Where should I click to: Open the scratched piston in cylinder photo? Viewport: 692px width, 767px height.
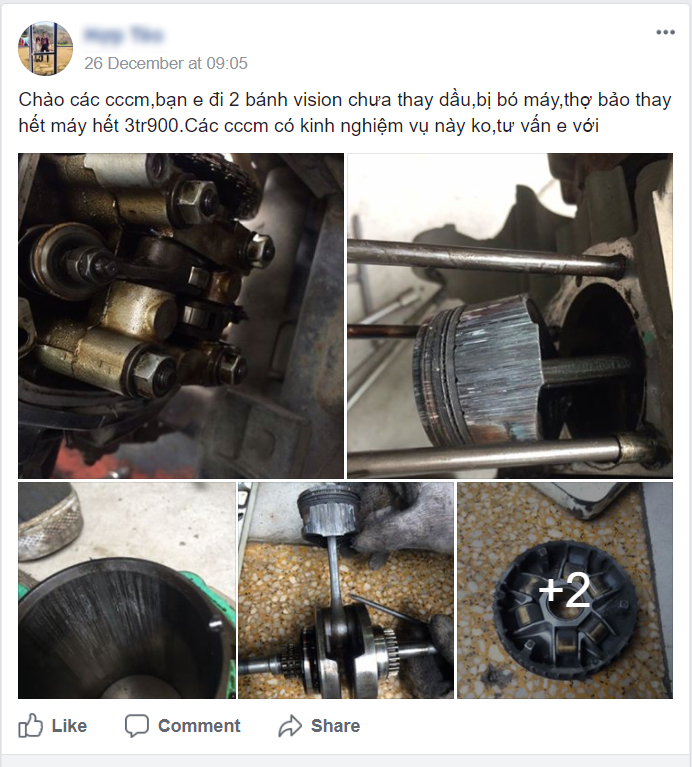510,316
